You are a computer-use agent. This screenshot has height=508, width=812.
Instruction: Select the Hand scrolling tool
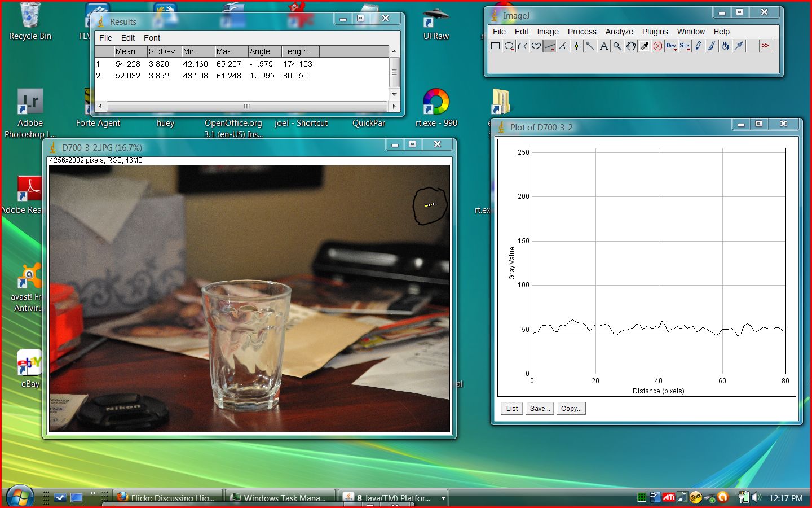[x=631, y=46]
